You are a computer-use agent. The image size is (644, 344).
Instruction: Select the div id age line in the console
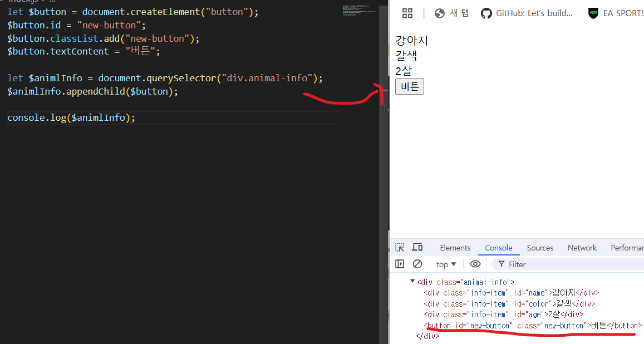[x=504, y=314]
